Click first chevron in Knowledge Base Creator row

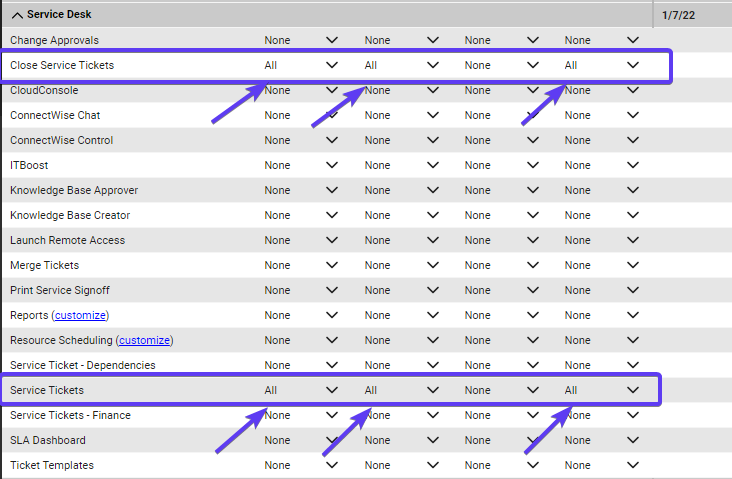[x=332, y=215]
